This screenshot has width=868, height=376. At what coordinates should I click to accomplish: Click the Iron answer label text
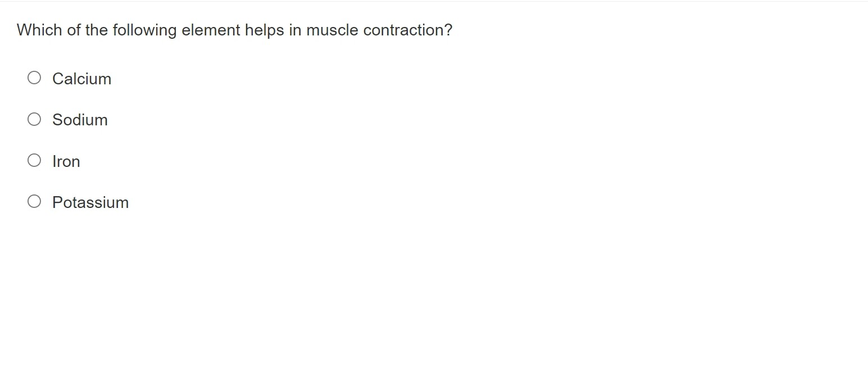pyautogui.click(x=66, y=161)
